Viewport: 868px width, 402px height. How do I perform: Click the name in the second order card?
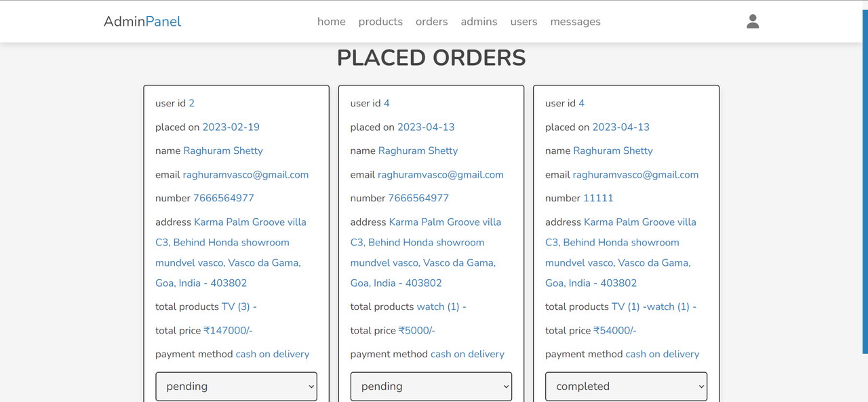click(x=418, y=150)
